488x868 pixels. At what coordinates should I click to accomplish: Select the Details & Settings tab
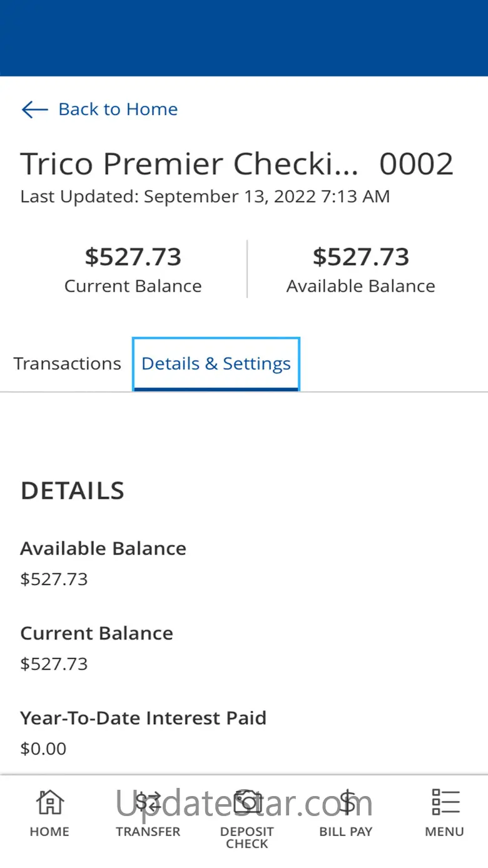click(x=216, y=364)
